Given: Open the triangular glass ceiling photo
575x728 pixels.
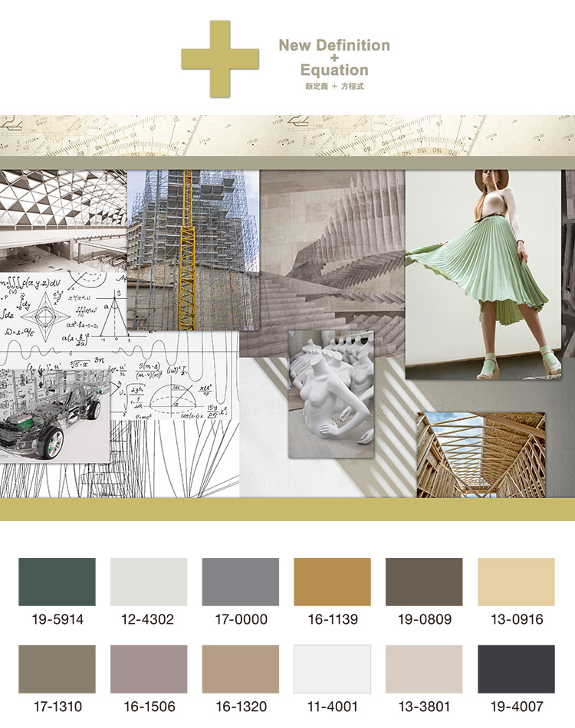Looking at the screenshot, I should pyautogui.click(x=63, y=218).
